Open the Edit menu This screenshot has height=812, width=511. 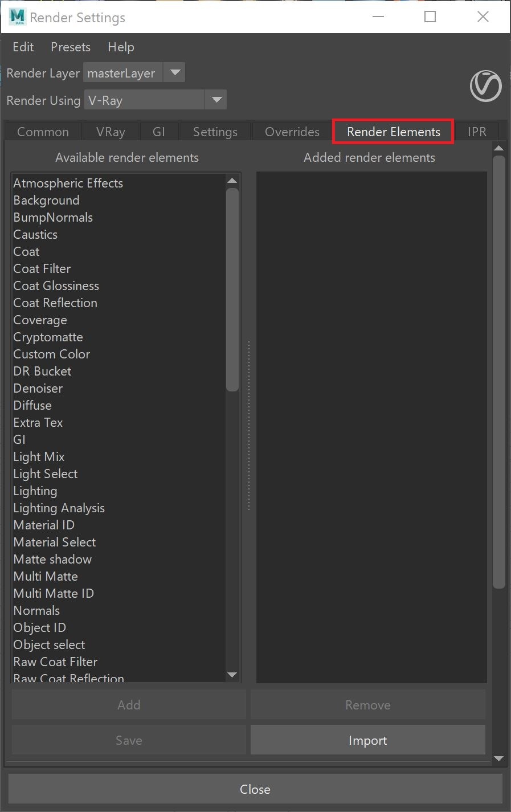23,47
